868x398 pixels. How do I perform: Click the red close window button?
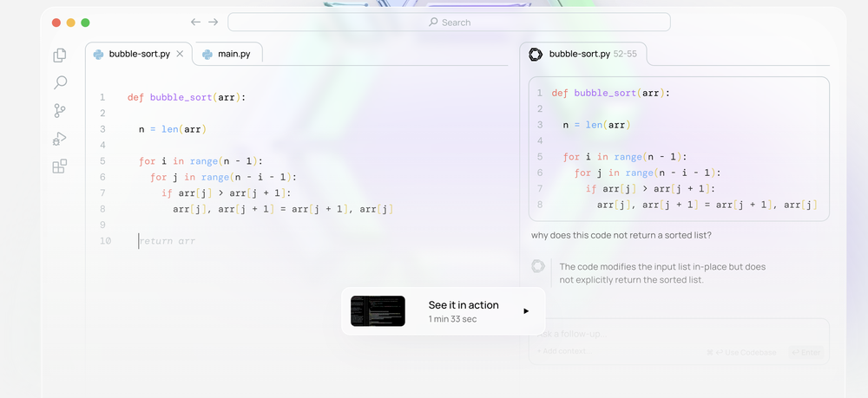click(x=56, y=23)
